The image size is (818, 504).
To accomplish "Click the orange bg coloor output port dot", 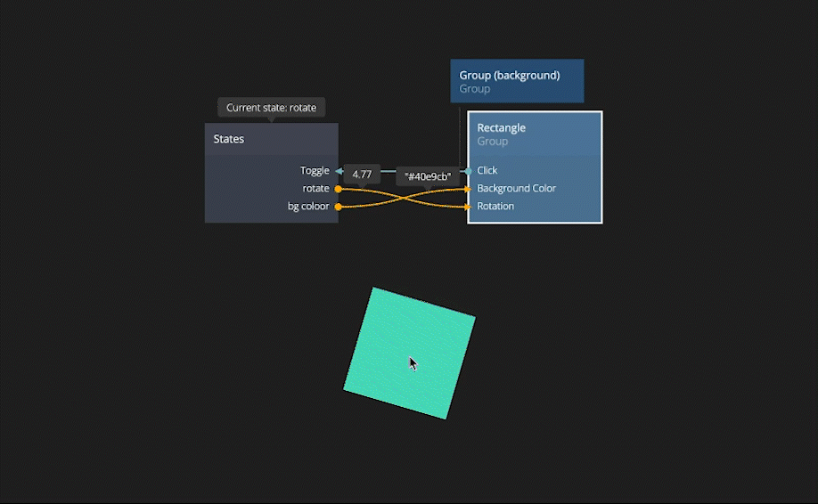I will coord(338,207).
